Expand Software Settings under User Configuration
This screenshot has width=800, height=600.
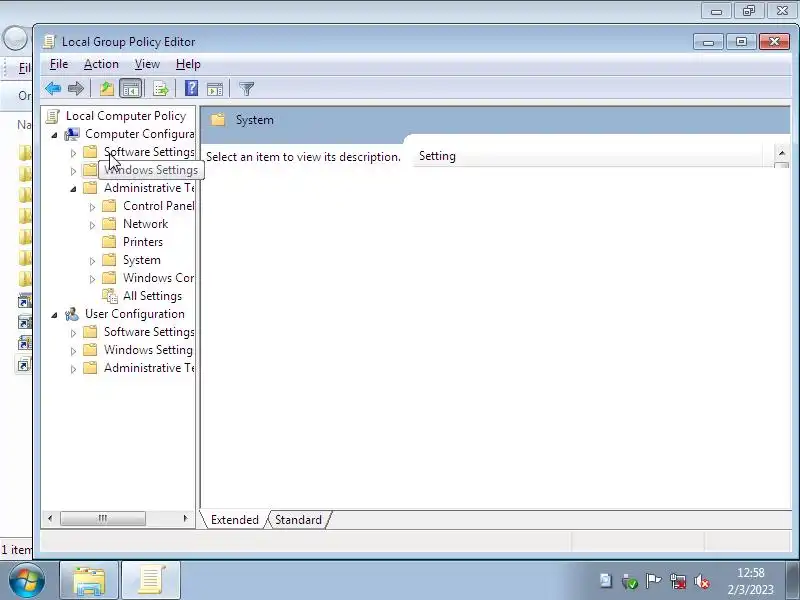(73, 333)
